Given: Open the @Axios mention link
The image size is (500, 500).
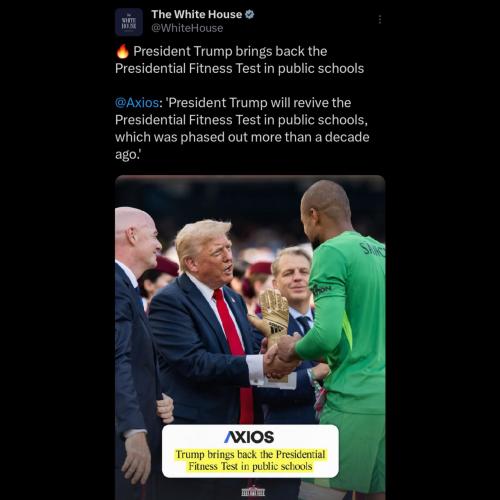Looking at the screenshot, I should [x=137, y=103].
